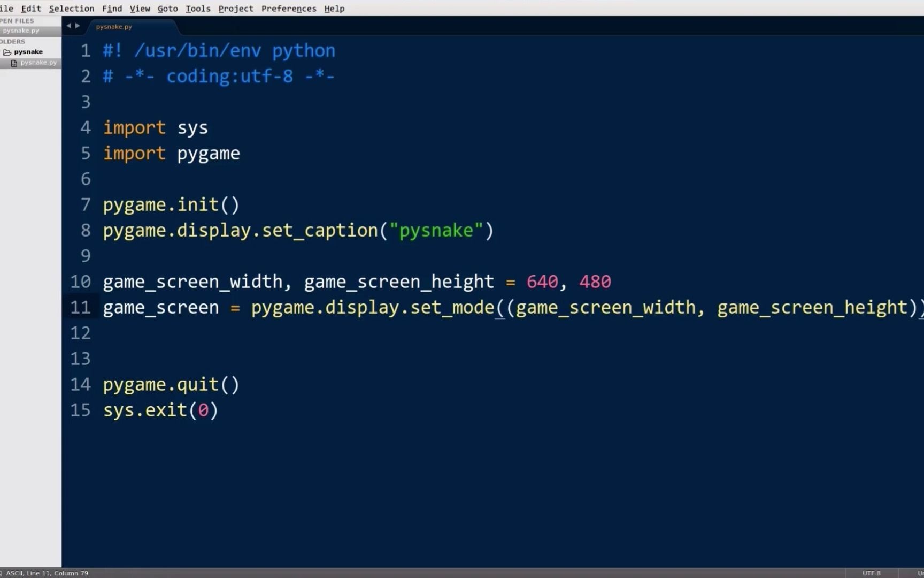
Task: Open the Tools menu
Action: point(197,9)
